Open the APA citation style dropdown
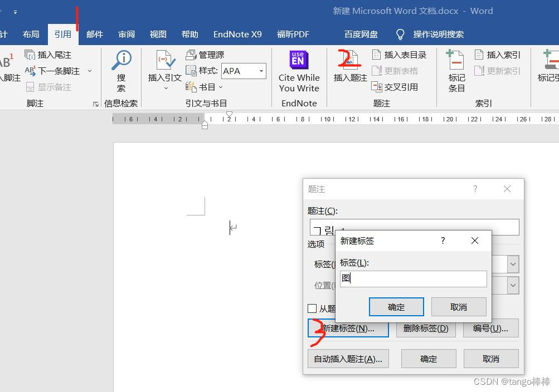 coord(260,71)
